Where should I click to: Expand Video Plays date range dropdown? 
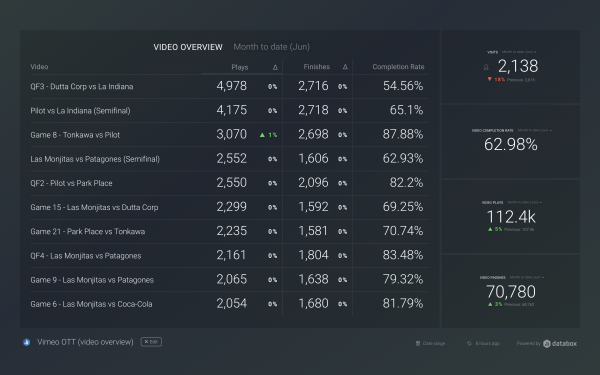[524, 202]
